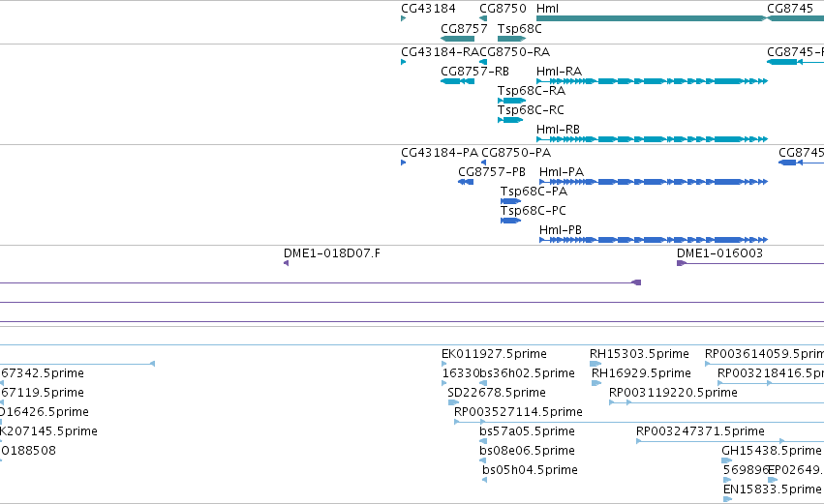Click the long Hml gene bar
824x504 pixels.
[652, 18]
